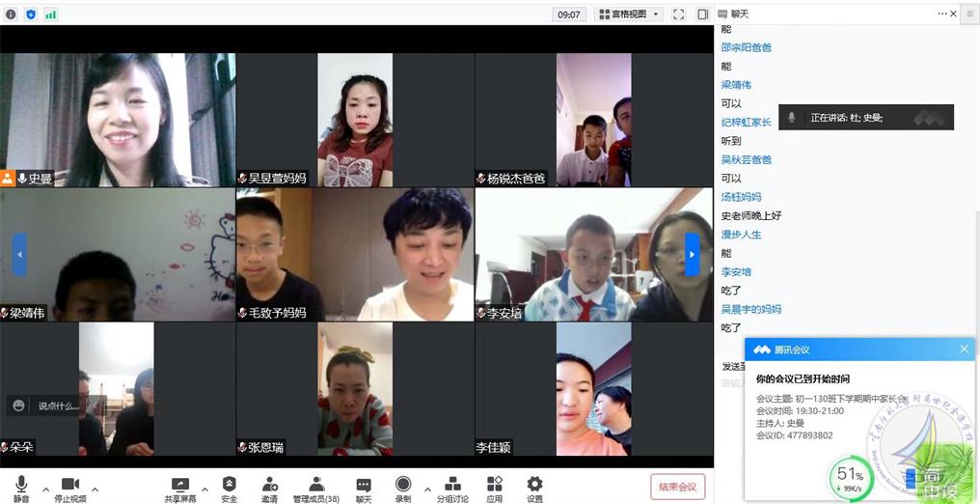980x504 pixels.
Task: Expand video options arrow beside 停止视频
Action: [95, 489]
